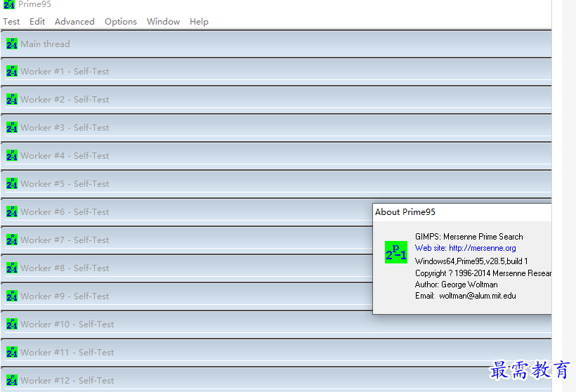
Task: Click the Worker #10 window icon
Action: tap(12, 324)
